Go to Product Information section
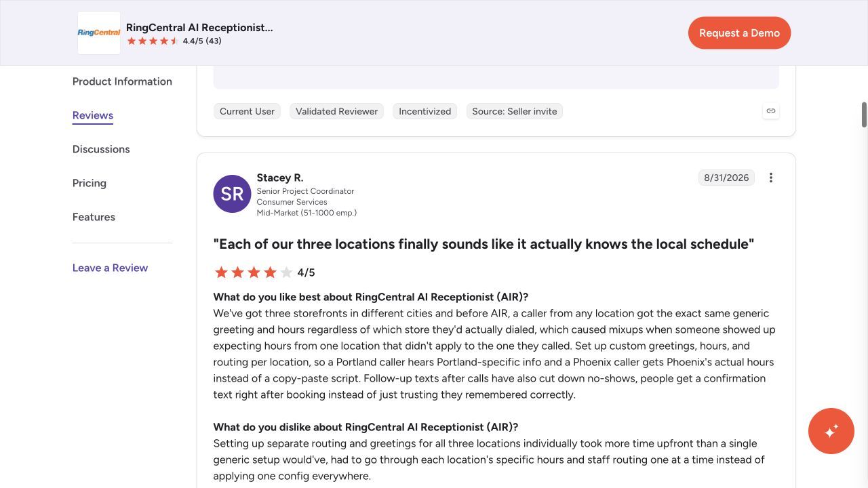Viewport: 868px width, 488px height. click(x=122, y=81)
